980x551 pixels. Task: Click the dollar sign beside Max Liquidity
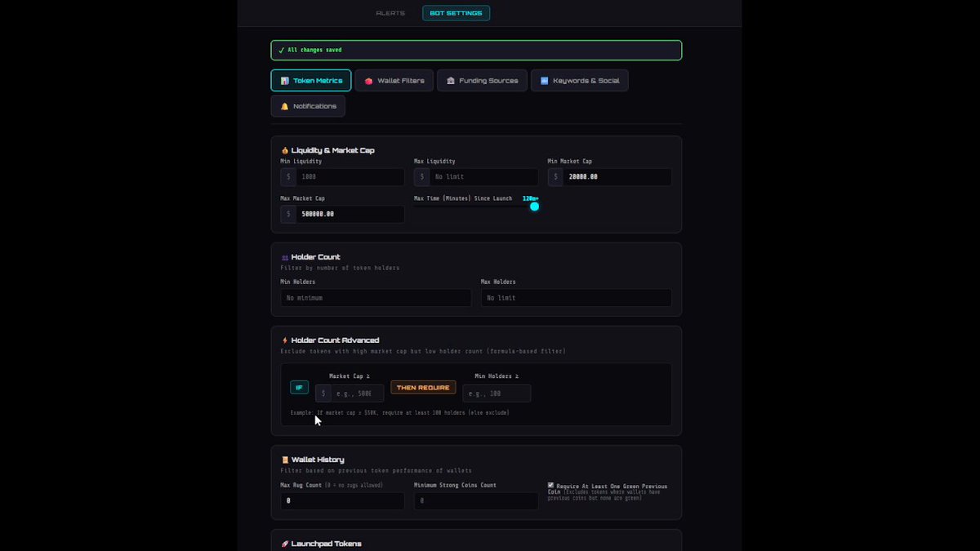coord(421,177)
